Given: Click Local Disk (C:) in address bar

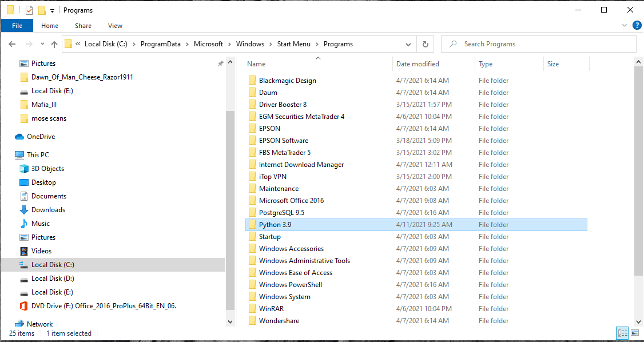Looking at the screenshot, I should [x=106, y=44].
